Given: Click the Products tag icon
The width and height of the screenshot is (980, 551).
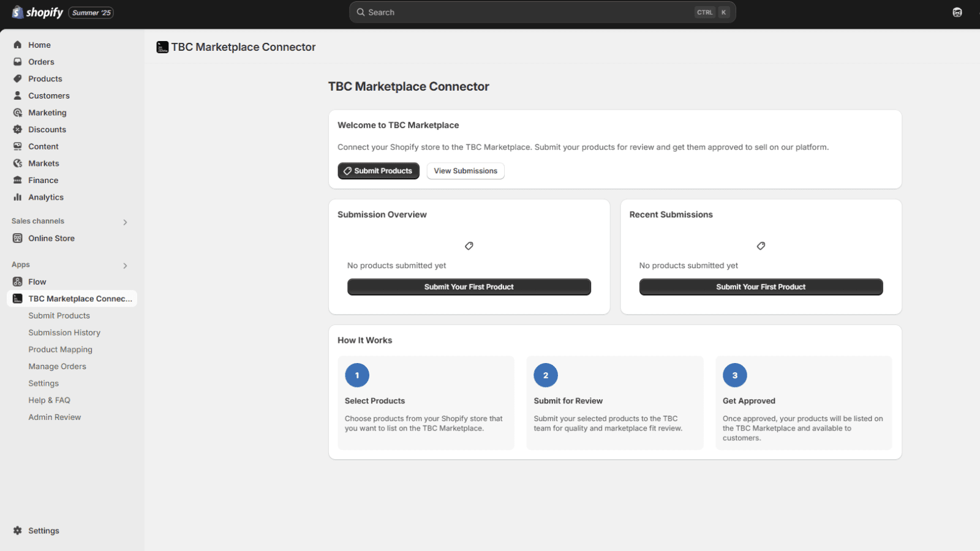Looking at the screenshot, I should [18, 79].
